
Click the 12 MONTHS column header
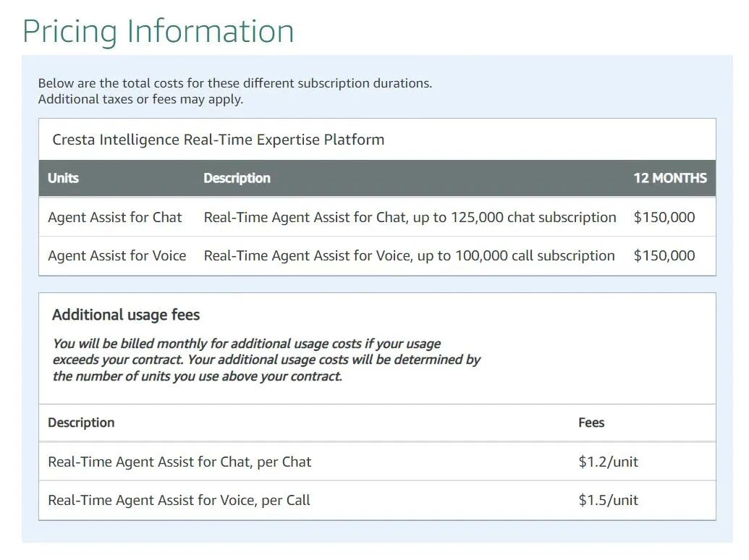(669, 178)
